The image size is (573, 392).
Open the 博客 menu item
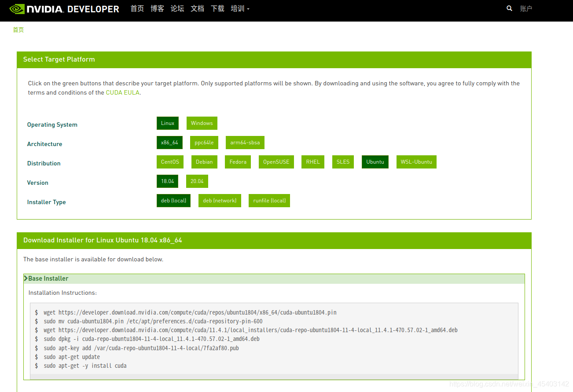click(x=157, y=8)
